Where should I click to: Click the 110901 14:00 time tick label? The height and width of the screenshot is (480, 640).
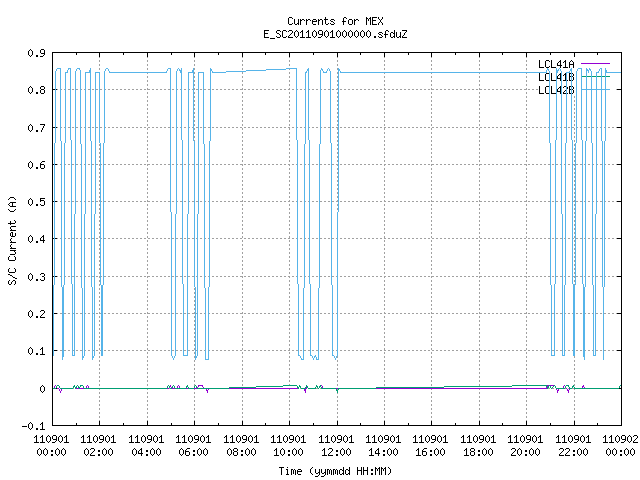383,446
